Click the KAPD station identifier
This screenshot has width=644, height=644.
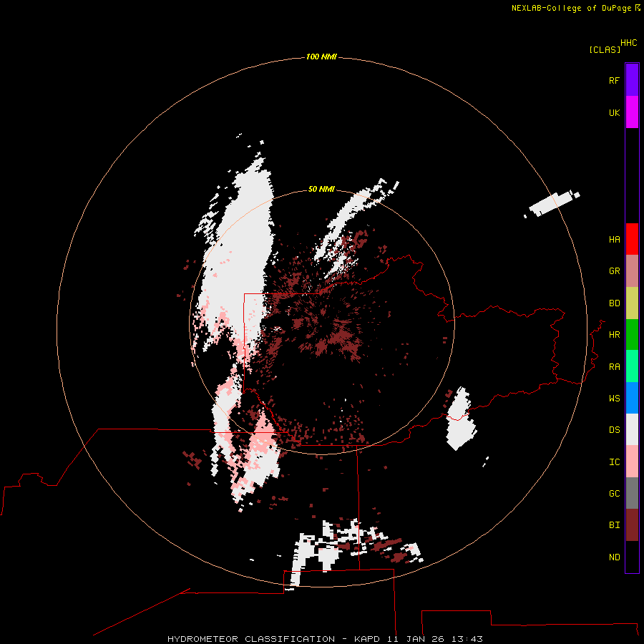[x=367, y=639]
